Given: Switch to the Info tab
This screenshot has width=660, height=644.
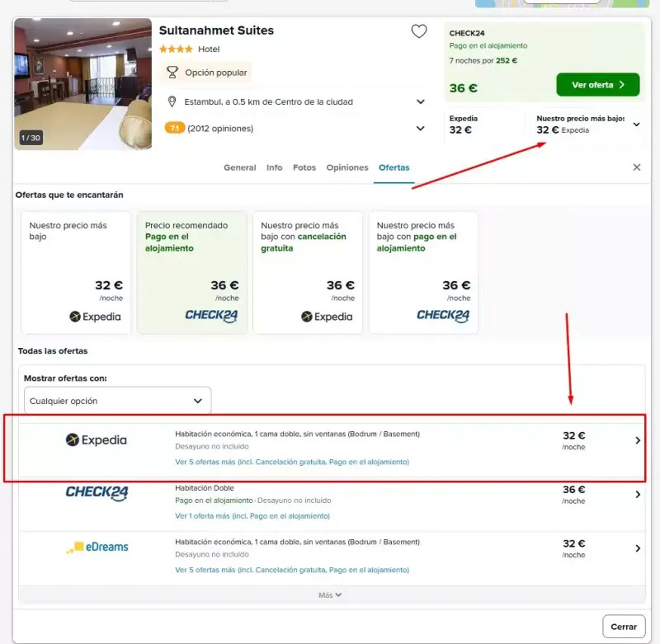Looking at the screenshot, I should (x=274, y=167).
